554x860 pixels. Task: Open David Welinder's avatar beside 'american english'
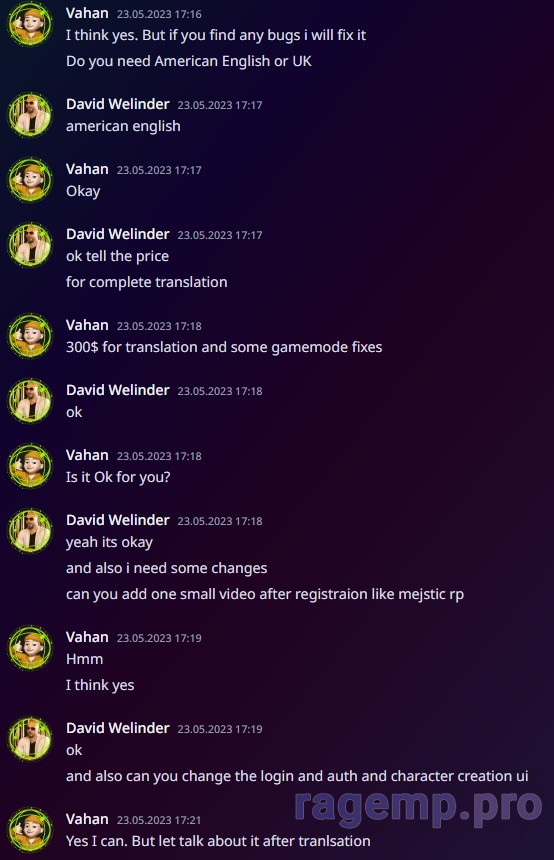click(30, 115)
